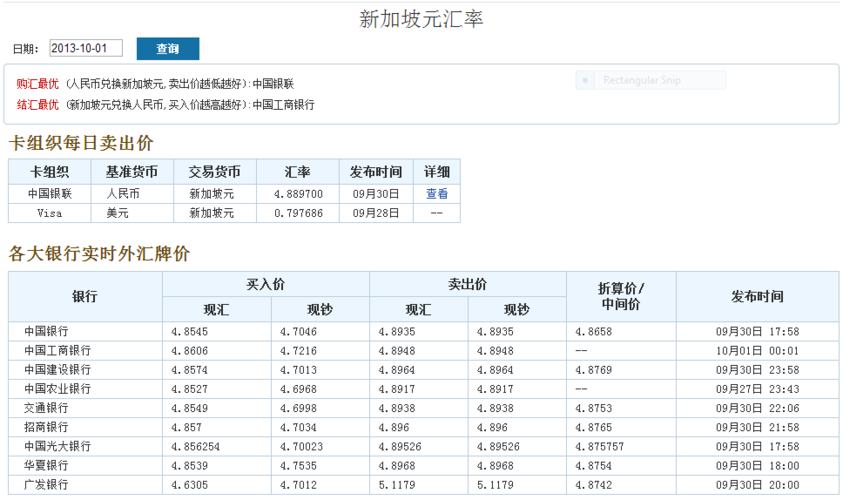Click 招商银行 in the bank list
The image size is (843, 500).
[47, 427]
